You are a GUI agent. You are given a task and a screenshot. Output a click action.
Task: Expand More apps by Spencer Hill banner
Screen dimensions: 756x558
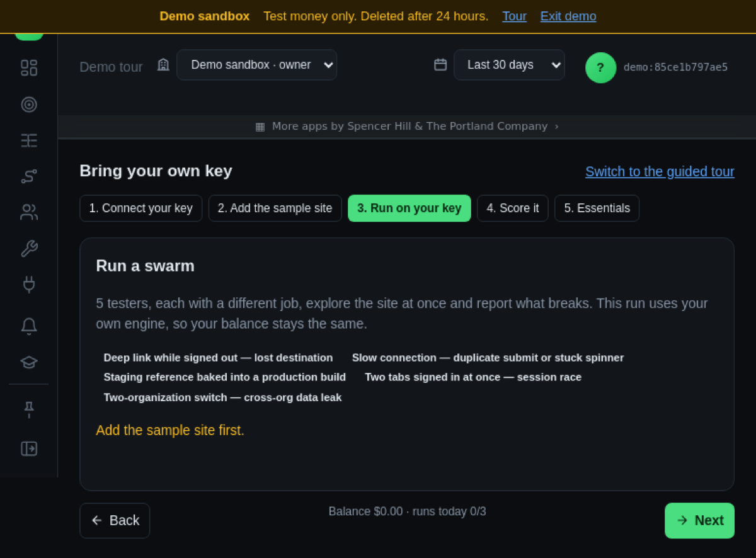point(407,126)
